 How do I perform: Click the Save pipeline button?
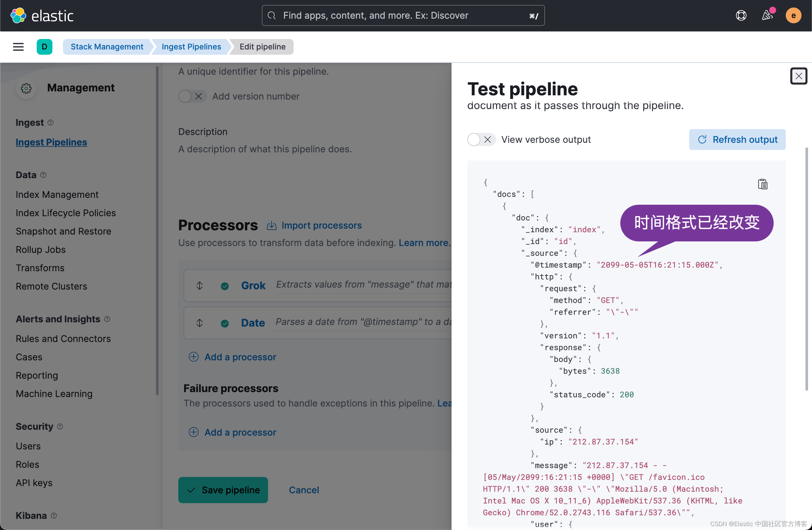[x=223, y=490]
